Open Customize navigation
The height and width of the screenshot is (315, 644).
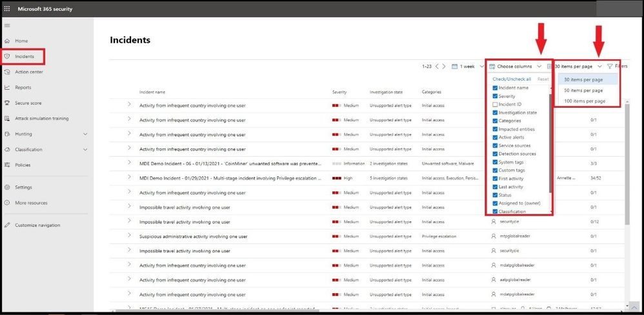point(37,225)
